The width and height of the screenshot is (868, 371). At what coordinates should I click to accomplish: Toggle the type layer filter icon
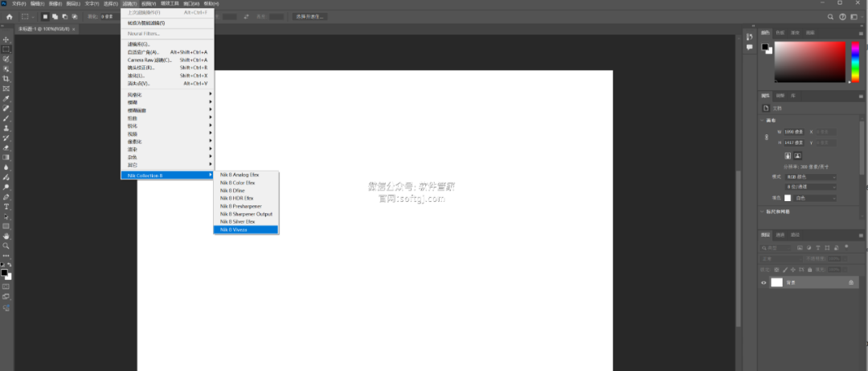tap(817, 248)
